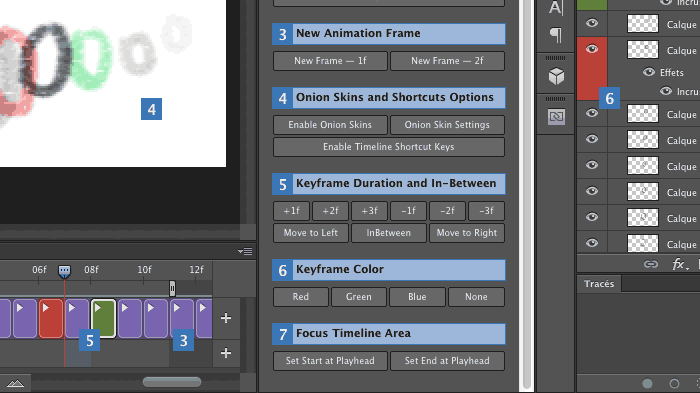
Task: Open the Paragraph panel icon
Action: point(556,35)
